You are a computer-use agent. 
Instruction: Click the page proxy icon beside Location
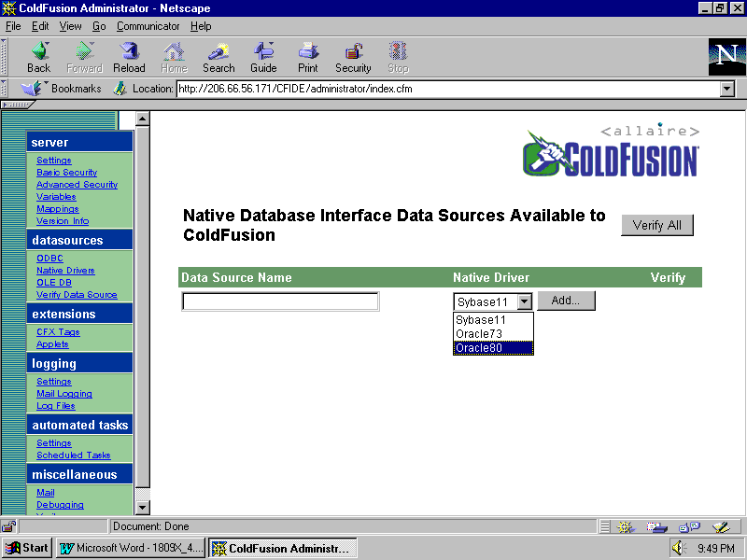(x=120, y=89)
